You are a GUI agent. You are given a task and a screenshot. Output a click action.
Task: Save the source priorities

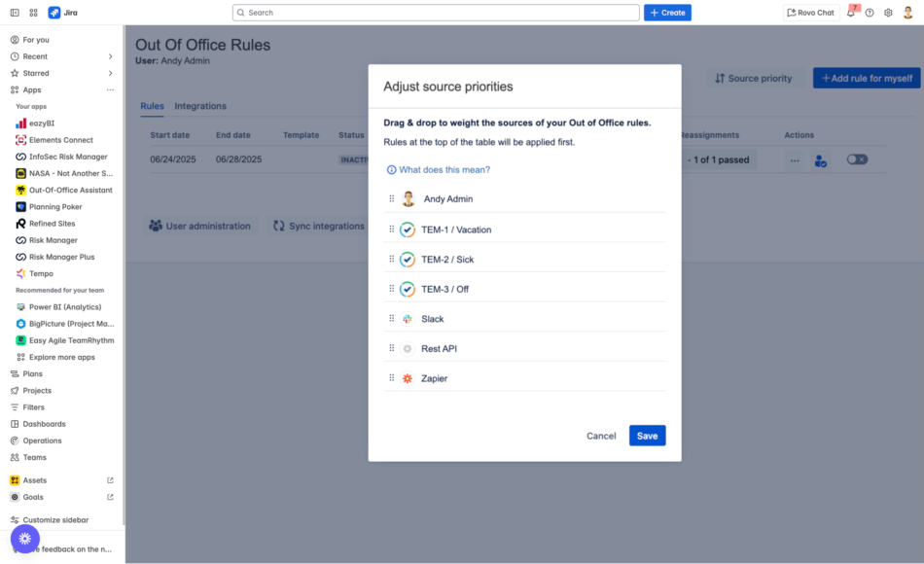click(x=647, y=436)
